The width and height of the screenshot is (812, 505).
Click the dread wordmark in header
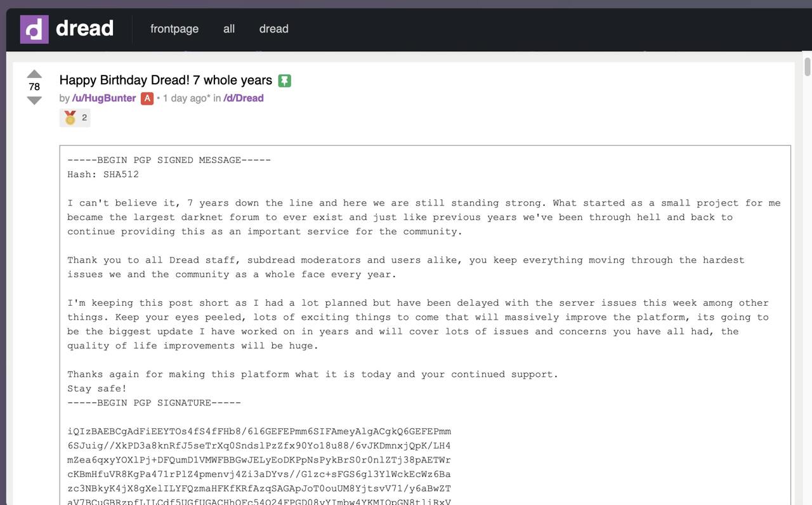click(84, 29)
